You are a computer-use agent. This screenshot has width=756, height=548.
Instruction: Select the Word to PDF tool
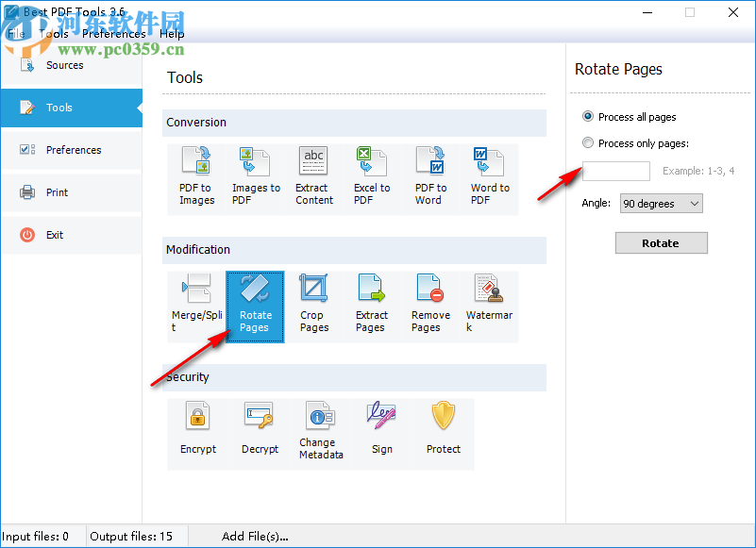(x=489, y=174)
